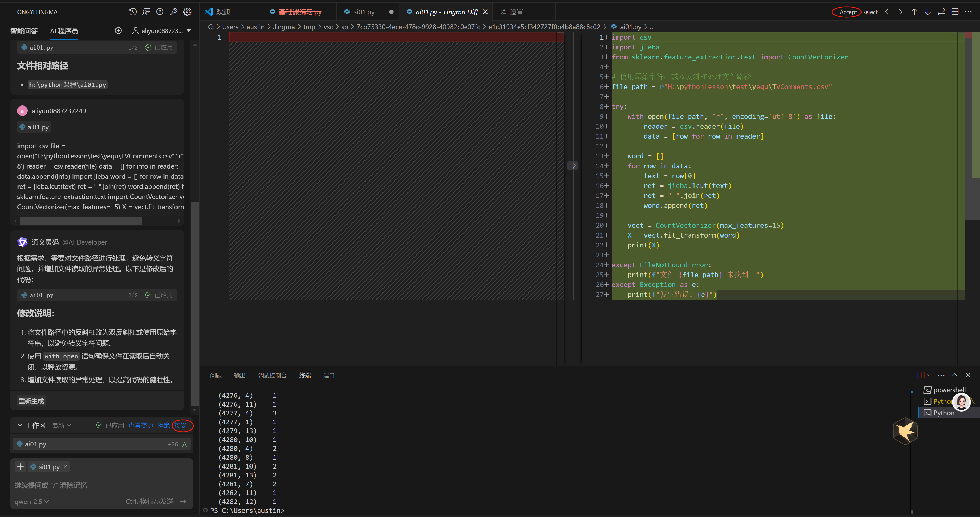Click the revert change arrow in diff gutter

point(572,166)
